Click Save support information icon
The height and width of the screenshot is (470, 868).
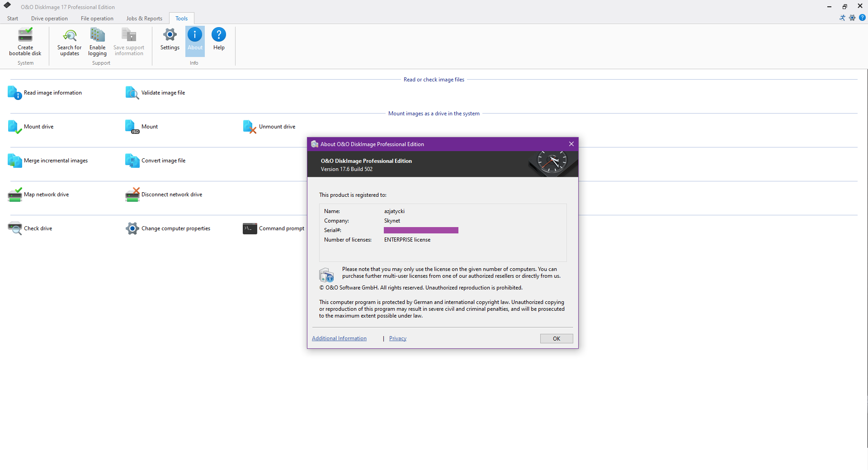[129, 35]
